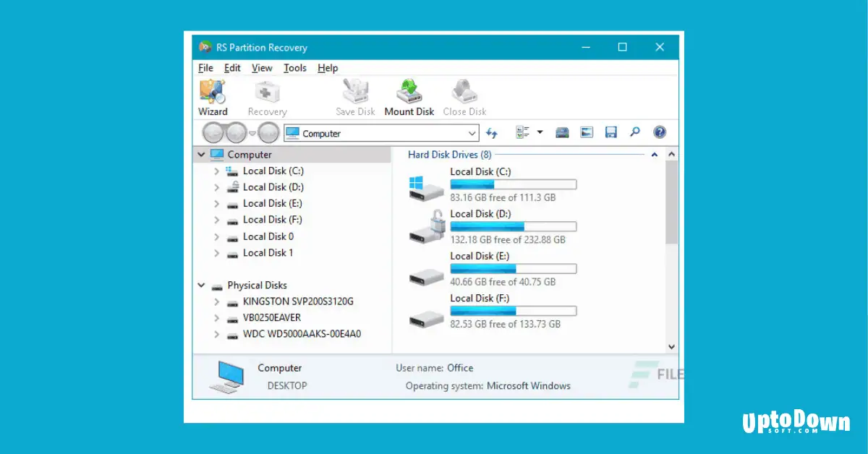868x454 pixels.
Task: Select Local Disk (D:) in drives list
Action: pos(480,214)
